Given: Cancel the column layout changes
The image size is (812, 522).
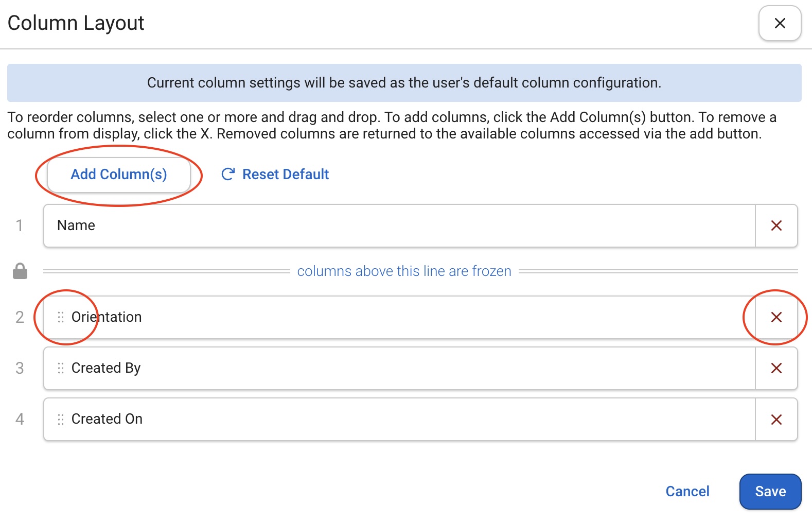Looking at the screenshot, I should click(687, 492).
